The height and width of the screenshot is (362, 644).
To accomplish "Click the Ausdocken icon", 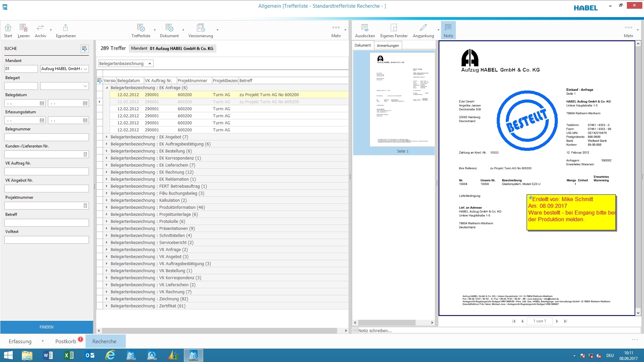I will (365, 28).
